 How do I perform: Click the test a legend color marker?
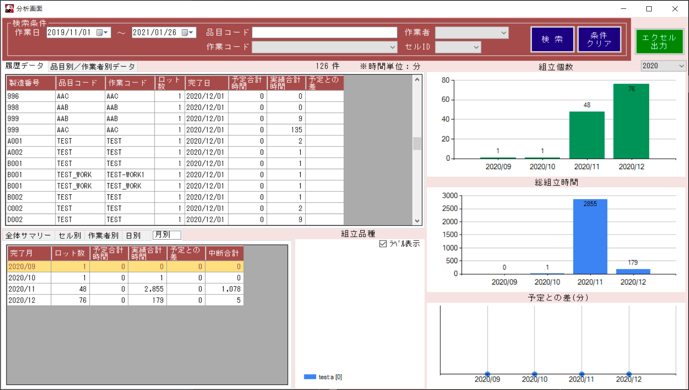coord(310,377)
